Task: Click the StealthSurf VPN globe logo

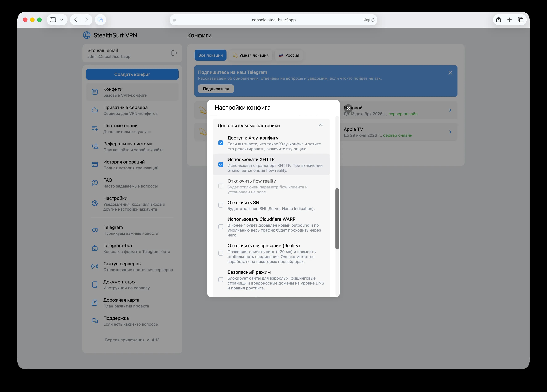Action: pos(87,35)
